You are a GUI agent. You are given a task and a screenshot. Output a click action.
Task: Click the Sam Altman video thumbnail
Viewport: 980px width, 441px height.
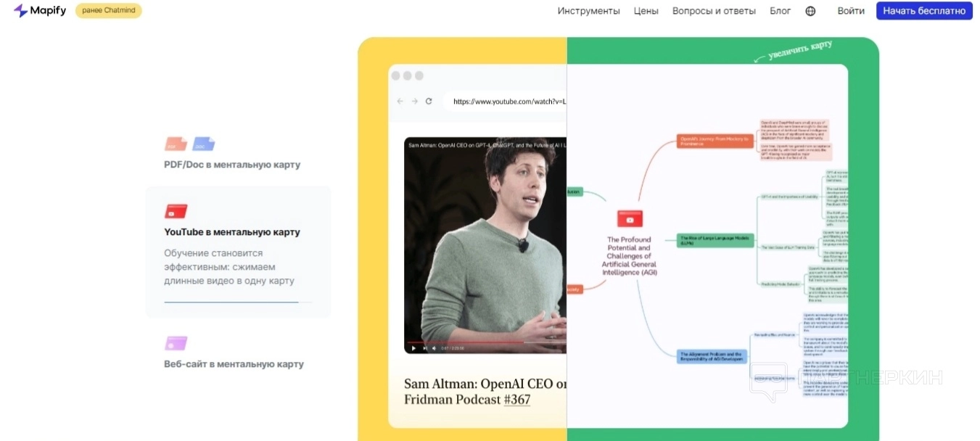(x=485, y=246)
